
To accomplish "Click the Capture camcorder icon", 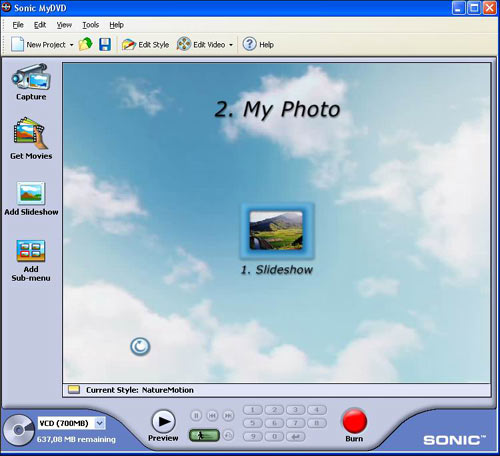I will tap(31, 77).
